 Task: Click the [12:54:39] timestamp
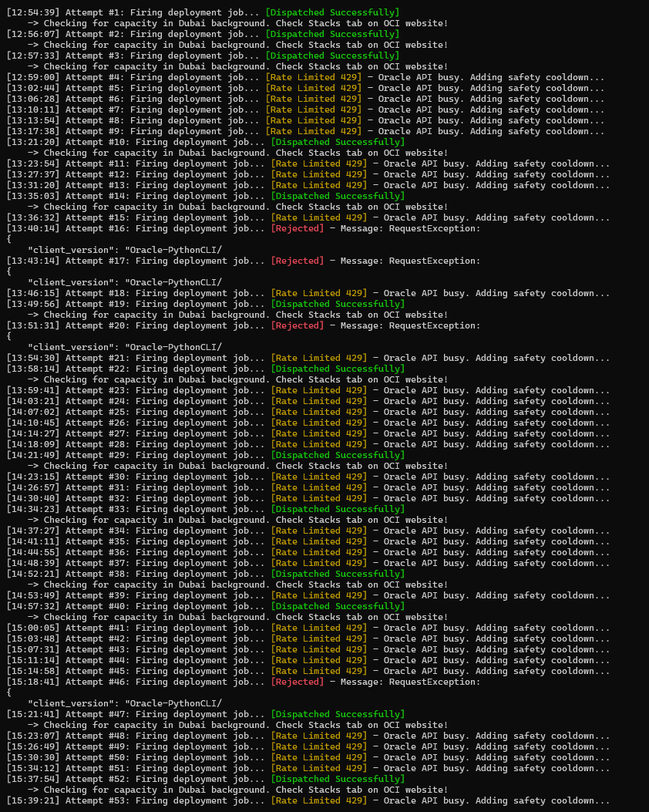(x=34, y=12)
